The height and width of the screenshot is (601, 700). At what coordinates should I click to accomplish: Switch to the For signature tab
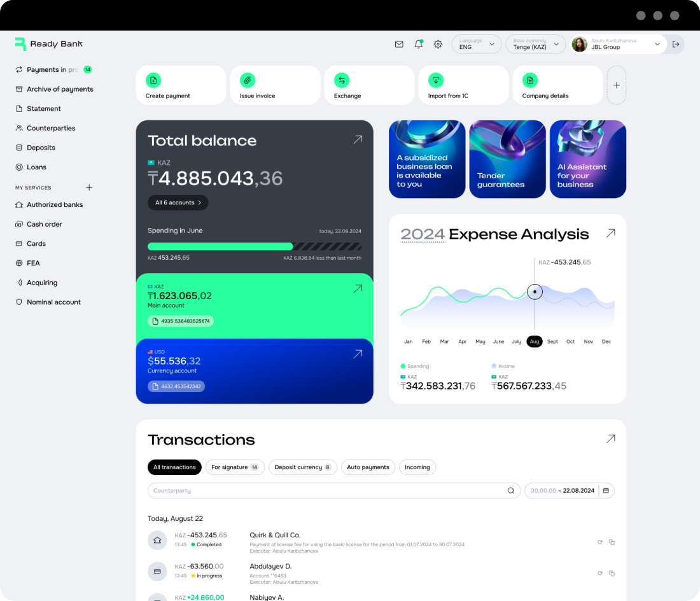[x=235, y=467]
